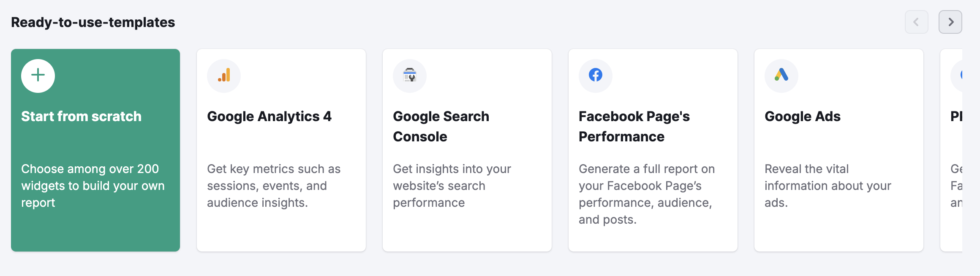
Task: Navigate the carousel back with the left arrow
Action: [x=916, y=22]
